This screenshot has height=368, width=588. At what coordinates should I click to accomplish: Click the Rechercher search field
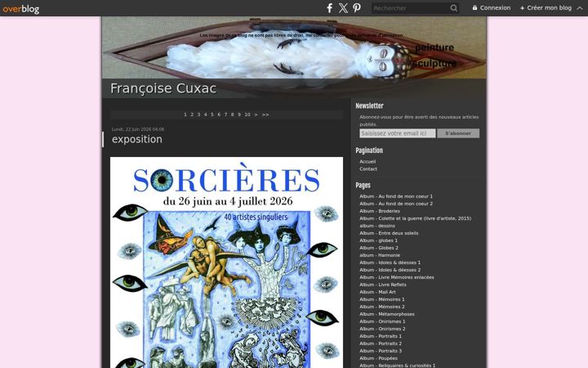point(410,8)
